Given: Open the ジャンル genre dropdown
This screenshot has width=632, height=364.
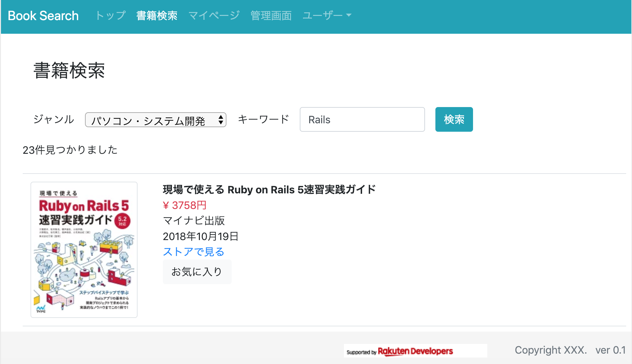Looking at the screenshot, I should pos(155,120).
